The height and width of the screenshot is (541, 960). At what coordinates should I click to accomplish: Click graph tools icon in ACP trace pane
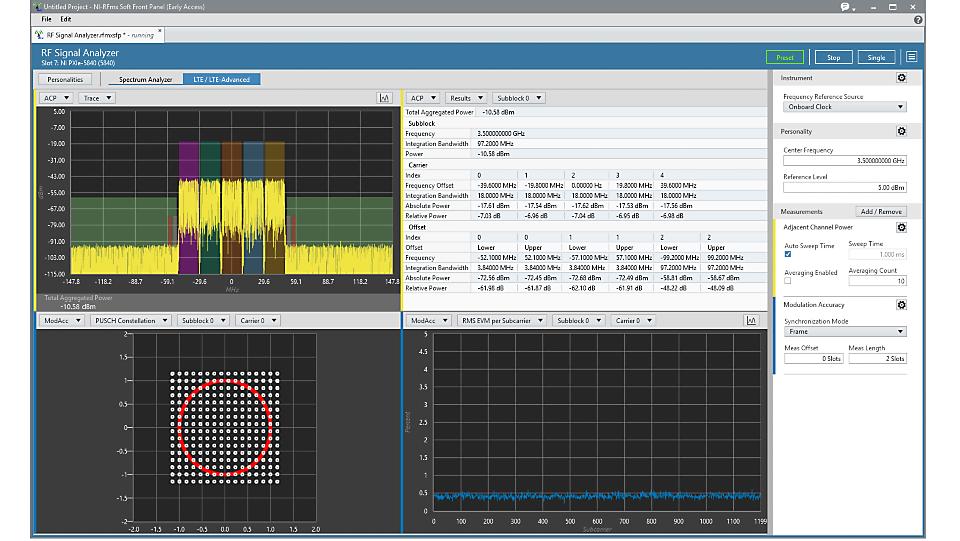coord(384,98)
